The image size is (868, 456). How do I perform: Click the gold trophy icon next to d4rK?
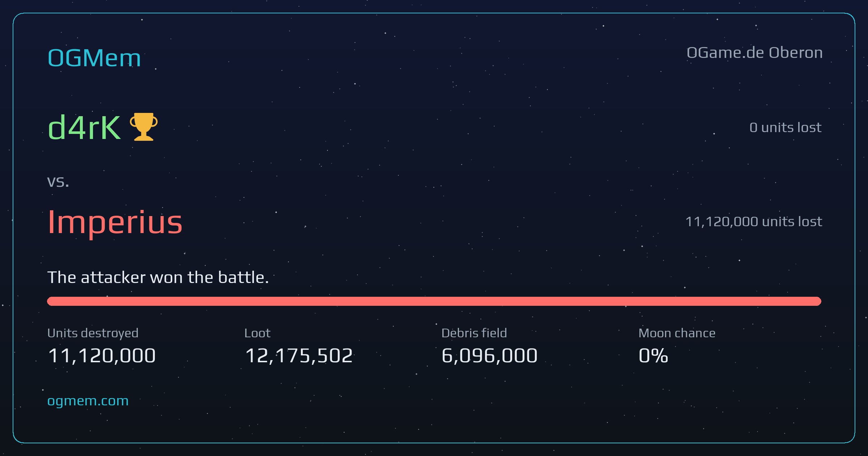(x=144, y=127)
